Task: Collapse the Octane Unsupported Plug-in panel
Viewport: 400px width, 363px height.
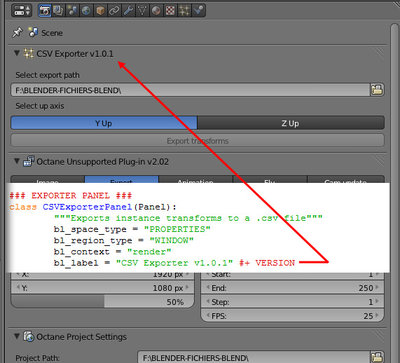Action: pyautogui.click(x=17, y=161)
